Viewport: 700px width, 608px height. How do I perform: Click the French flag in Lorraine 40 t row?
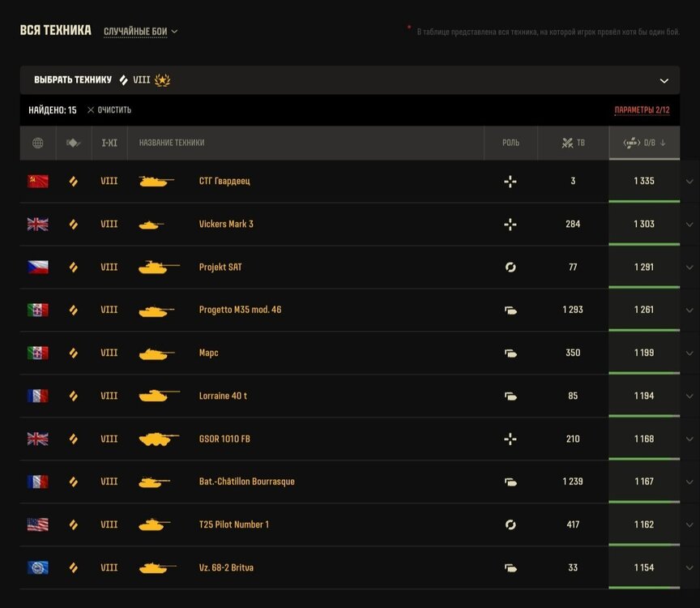click(x=38, y=396)
